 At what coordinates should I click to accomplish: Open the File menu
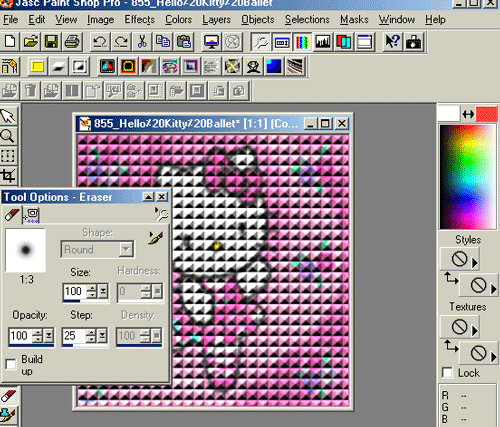[x=10, y=19]
